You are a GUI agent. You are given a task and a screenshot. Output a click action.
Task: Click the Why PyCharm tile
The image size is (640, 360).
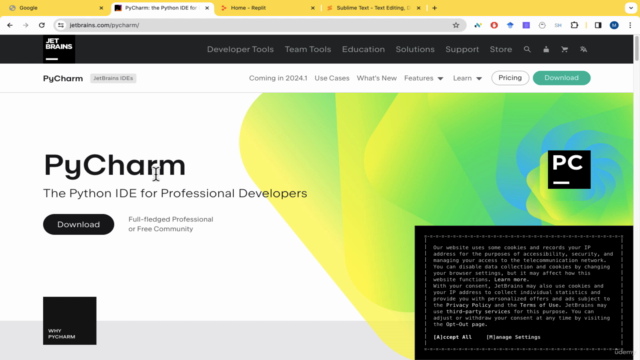pos(70,321)
